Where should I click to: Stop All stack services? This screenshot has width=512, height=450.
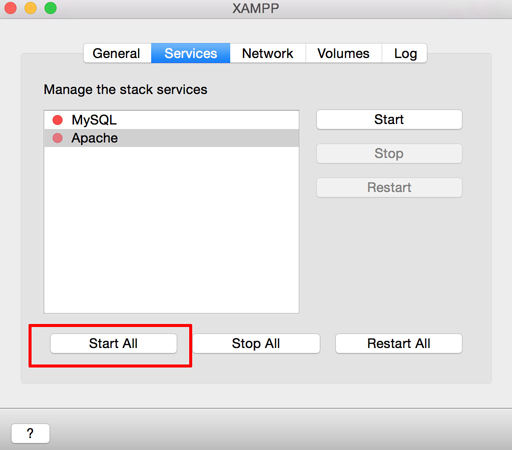pyautogui.click(x=256, y=343)
